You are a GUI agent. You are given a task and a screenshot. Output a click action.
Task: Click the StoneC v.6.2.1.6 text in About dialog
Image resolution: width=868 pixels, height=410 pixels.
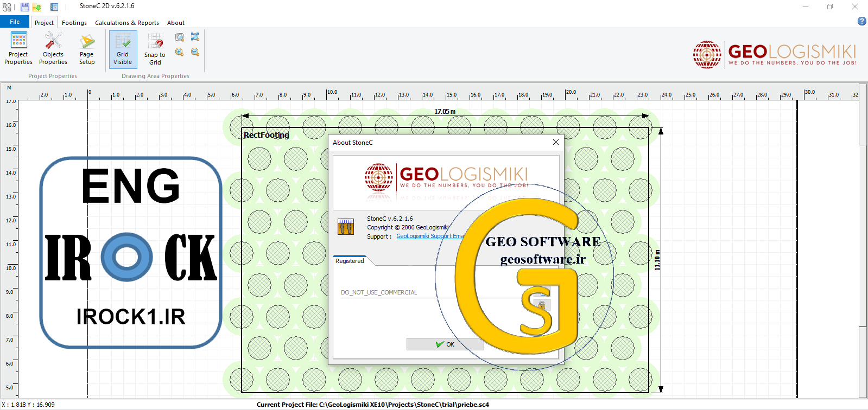(390, 219)
